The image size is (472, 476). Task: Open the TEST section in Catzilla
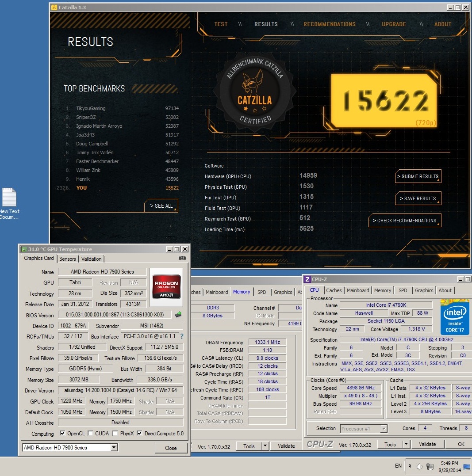(x=221, y=24)
